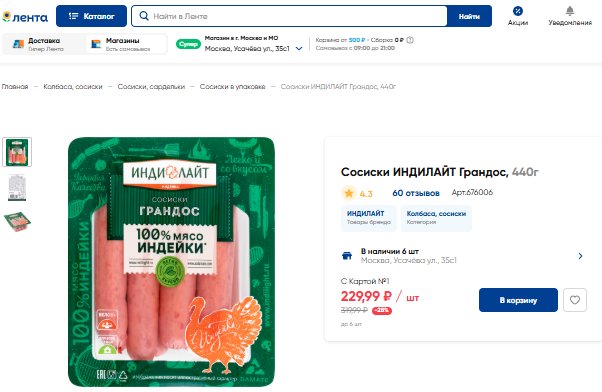Open the Каталог menu
This screenshot has width=602, height=392.
click(91, 16)
